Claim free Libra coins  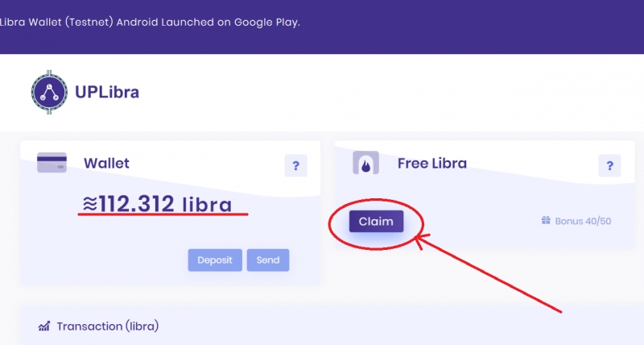(x=376, y=221)
